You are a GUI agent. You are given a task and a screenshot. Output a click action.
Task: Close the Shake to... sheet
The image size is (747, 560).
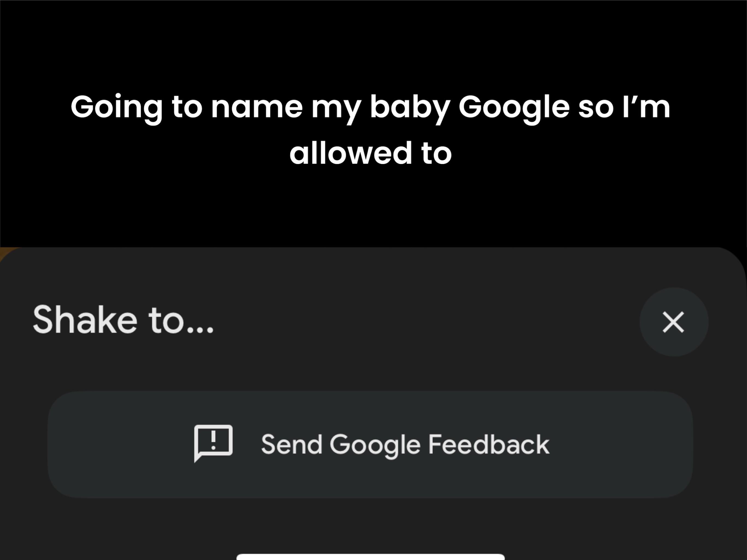[674, 322]
